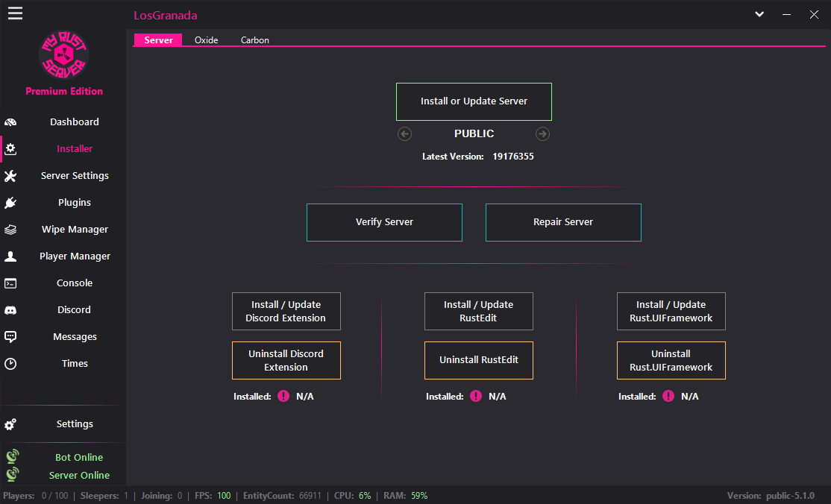
Task: Click Uninstall Discord Extension button
Action: [x=286, y=360]
